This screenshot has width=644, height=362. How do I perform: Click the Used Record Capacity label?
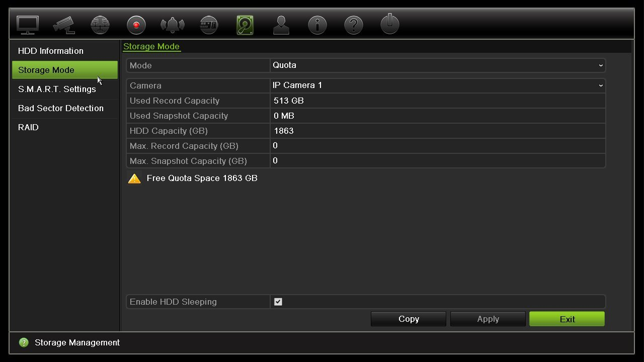pyautogui.click(x=175, y=101)
